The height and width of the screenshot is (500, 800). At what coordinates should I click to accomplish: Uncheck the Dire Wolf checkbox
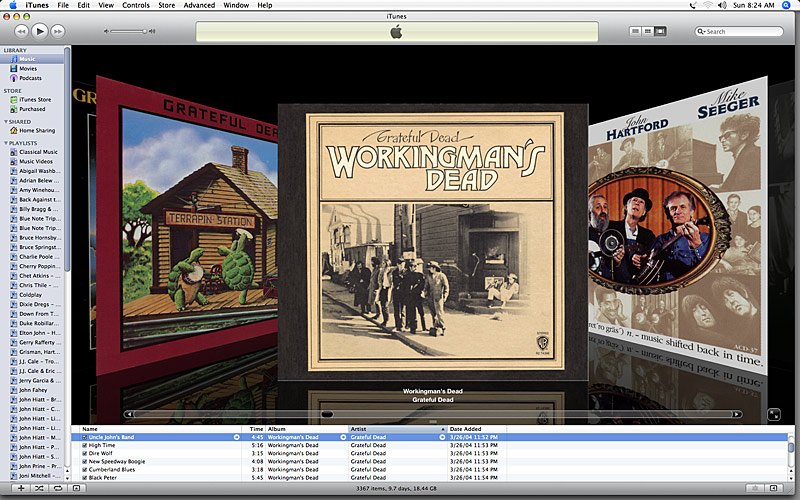coord(85,453)
